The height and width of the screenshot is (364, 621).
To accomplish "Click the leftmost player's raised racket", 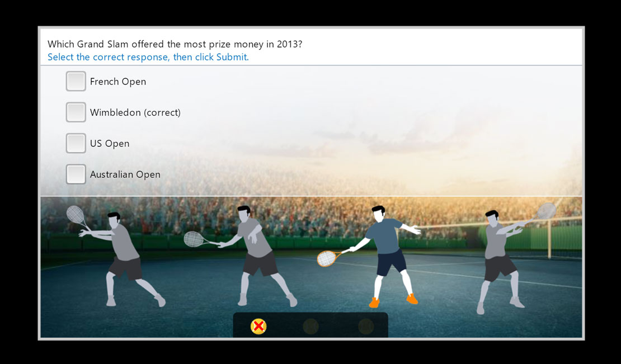I will tap(77, 216).
